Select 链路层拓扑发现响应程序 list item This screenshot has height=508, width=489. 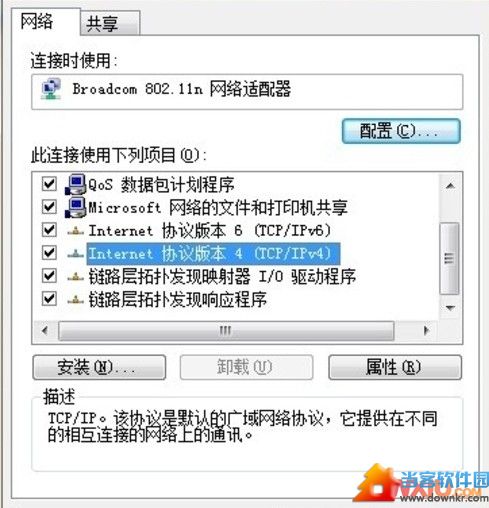coord(177,300)
